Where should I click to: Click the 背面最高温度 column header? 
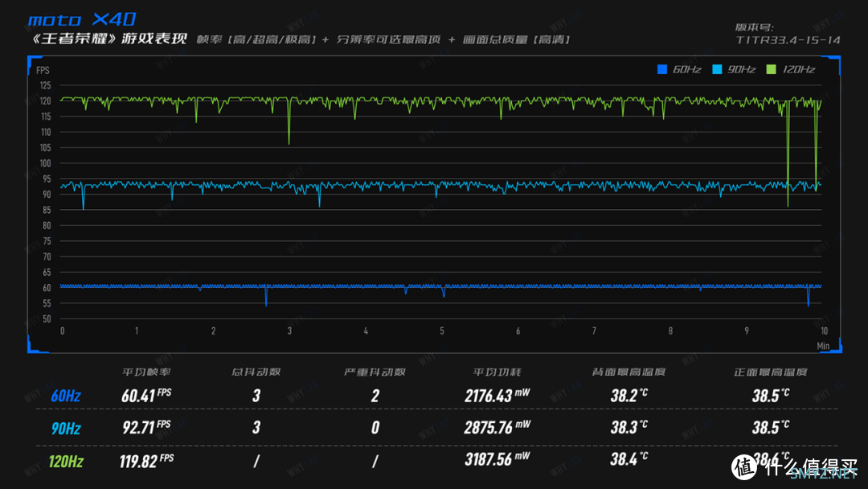628,372
